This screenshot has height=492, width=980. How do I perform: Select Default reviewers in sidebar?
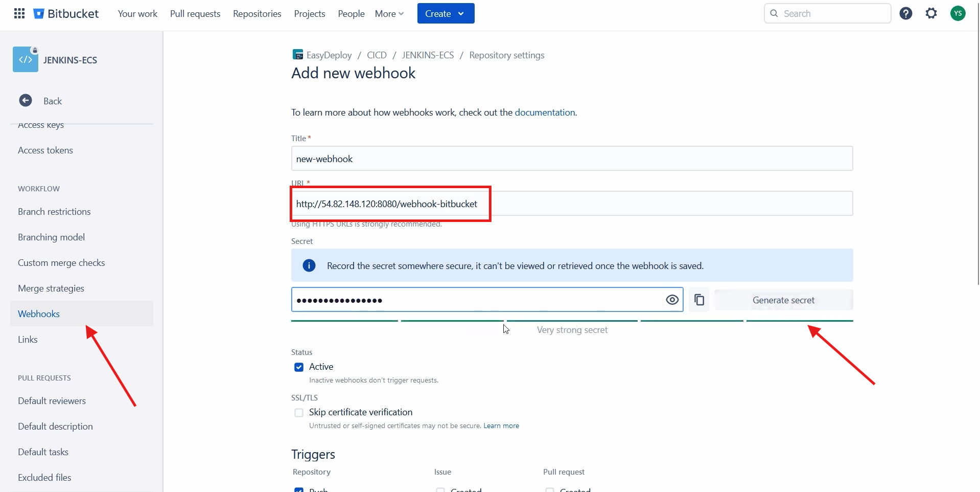tap(82, 401)
